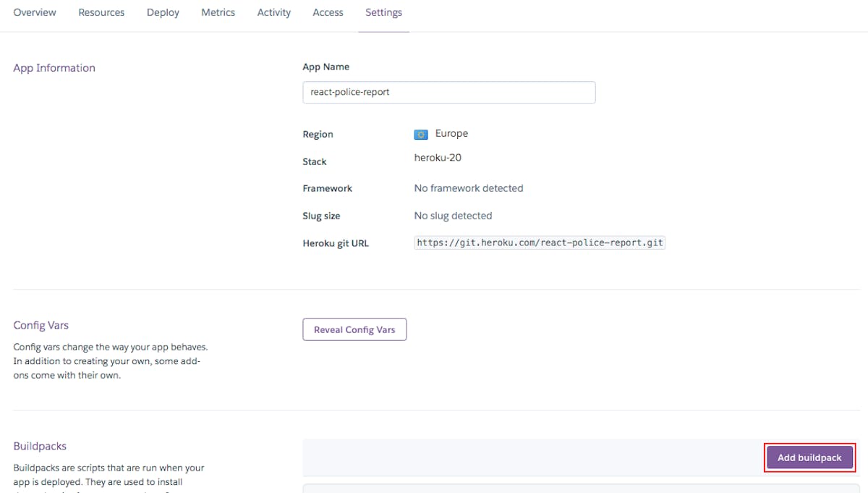Click the Europe region text

click(451, 134)
